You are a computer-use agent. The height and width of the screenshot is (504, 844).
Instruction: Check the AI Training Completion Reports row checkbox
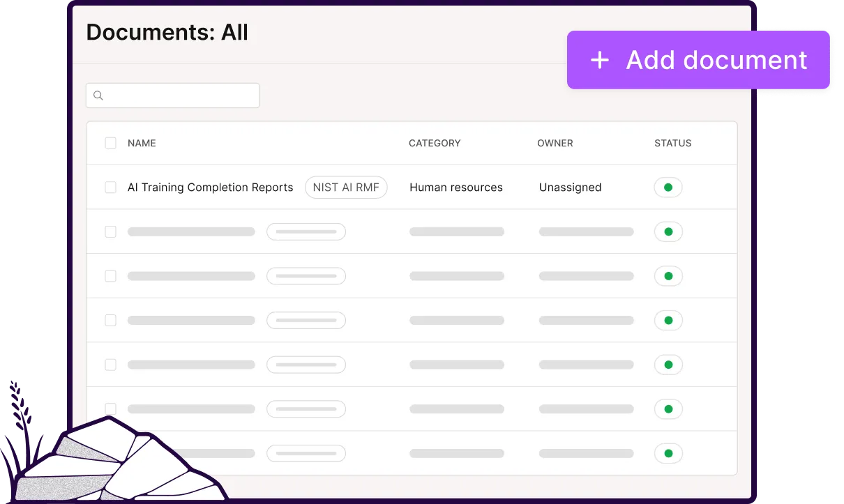[110, 187]
